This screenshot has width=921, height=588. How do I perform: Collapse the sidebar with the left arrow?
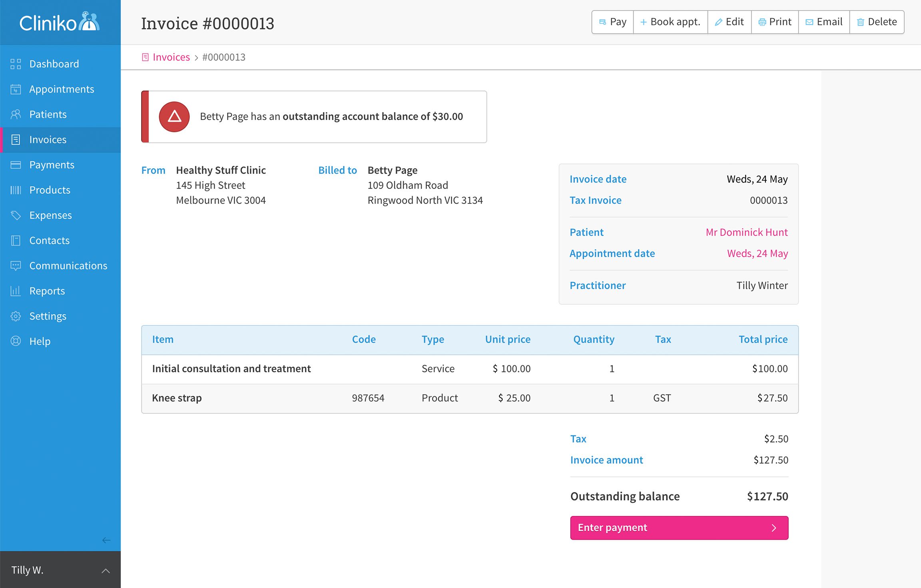tap(106, 540)
